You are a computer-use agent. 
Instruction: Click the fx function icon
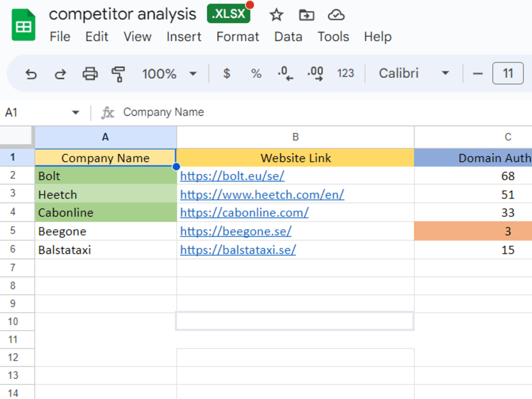[108, 112]
